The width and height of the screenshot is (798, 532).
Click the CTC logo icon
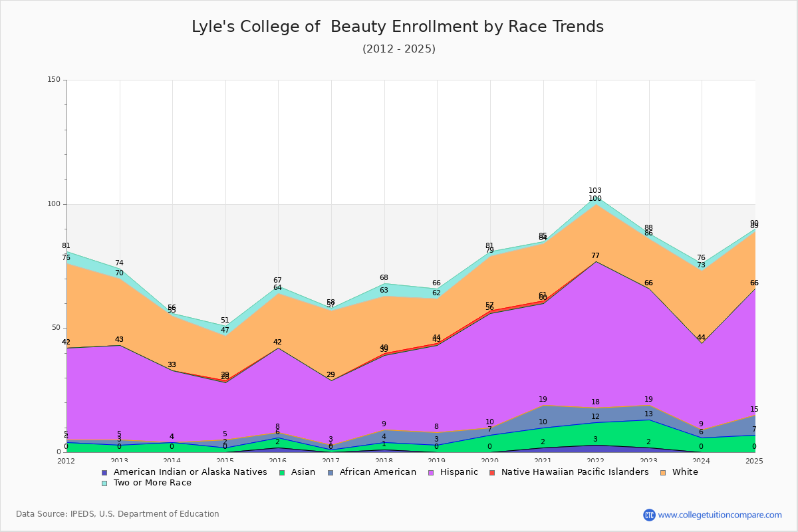point(649,515)
